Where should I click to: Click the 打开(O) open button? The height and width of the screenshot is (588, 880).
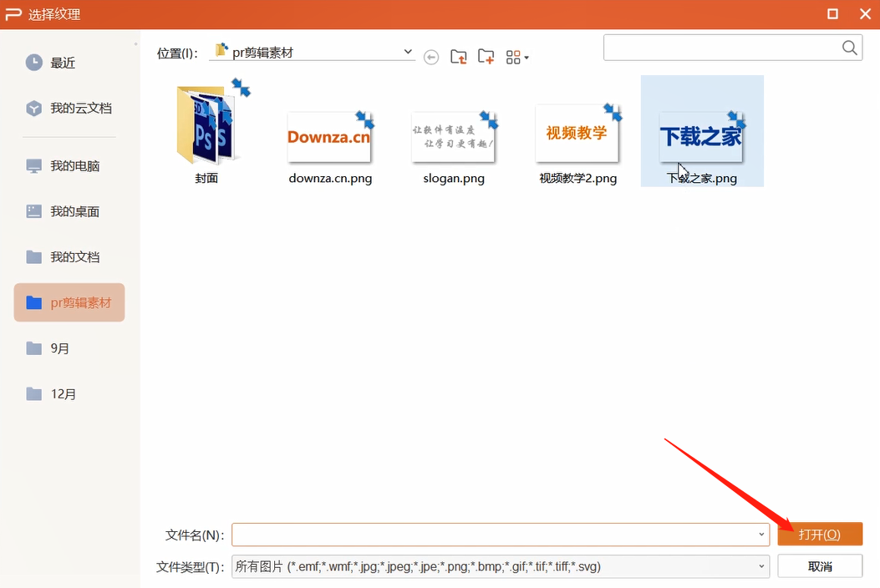coord(820,535)
